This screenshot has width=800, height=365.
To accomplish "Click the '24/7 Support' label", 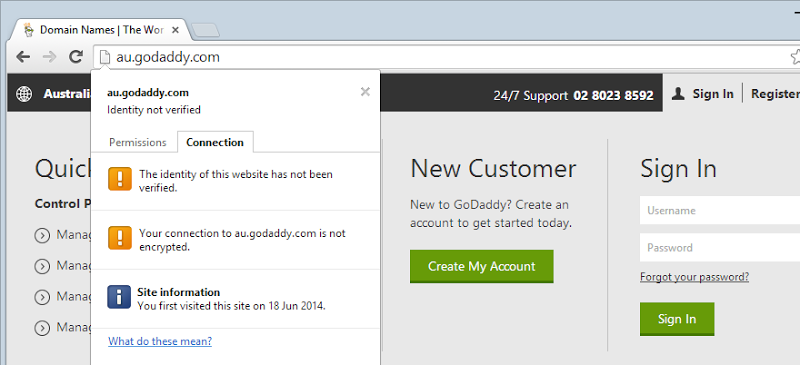I will tap(531, 95).
